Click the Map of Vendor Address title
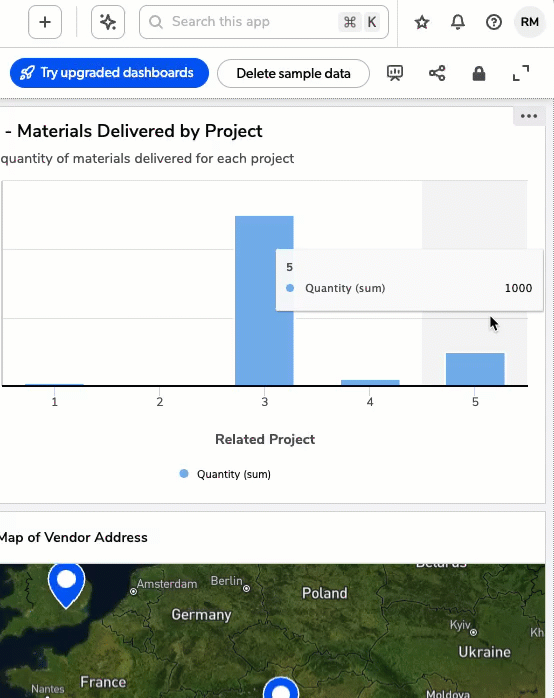 pyautogui.click(x=74, y=537)
